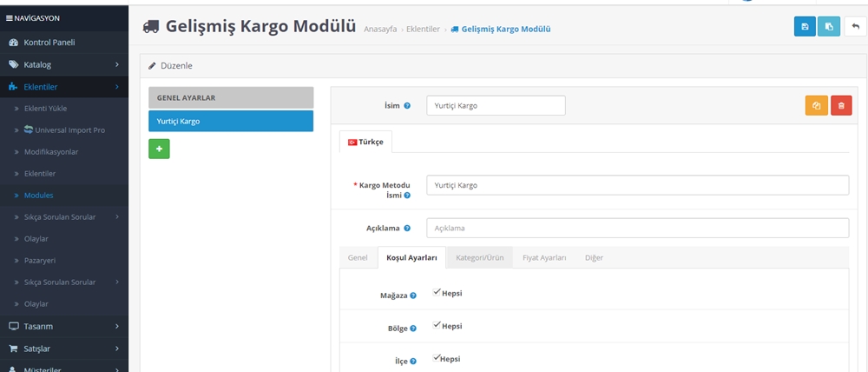Image resolution: width=868 pixels, height=372 pixels.
Task: Click the green plus add method button
Action: (x=159, y=149)
